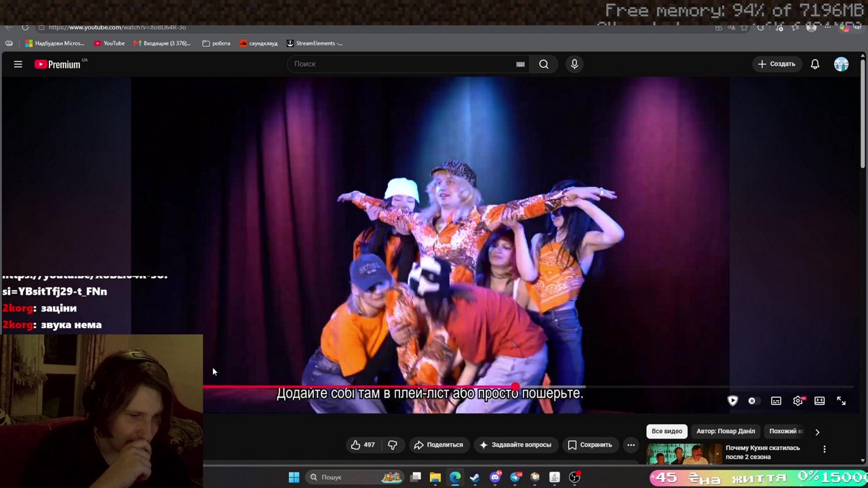
Task: Open the саундклауд bookmark
Action: (258, 43)
